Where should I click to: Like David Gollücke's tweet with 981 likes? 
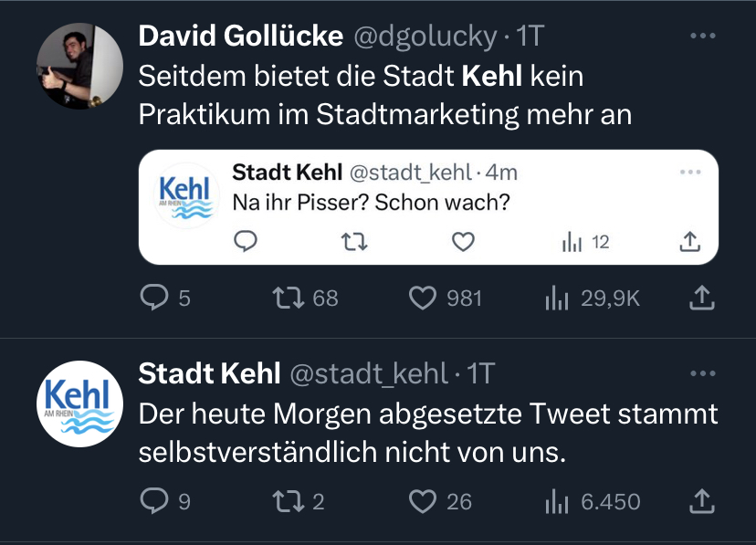[x=423, y=298]
